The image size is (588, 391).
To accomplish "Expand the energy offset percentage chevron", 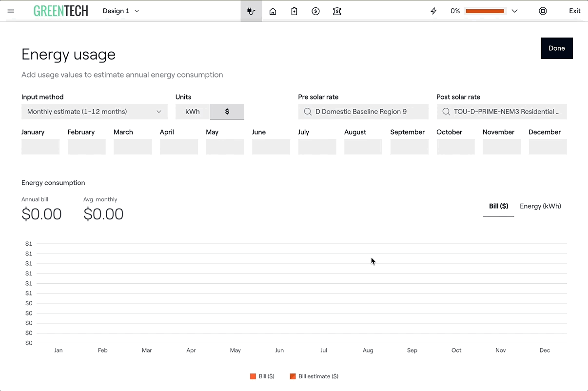I will click(x=514, y=11).
